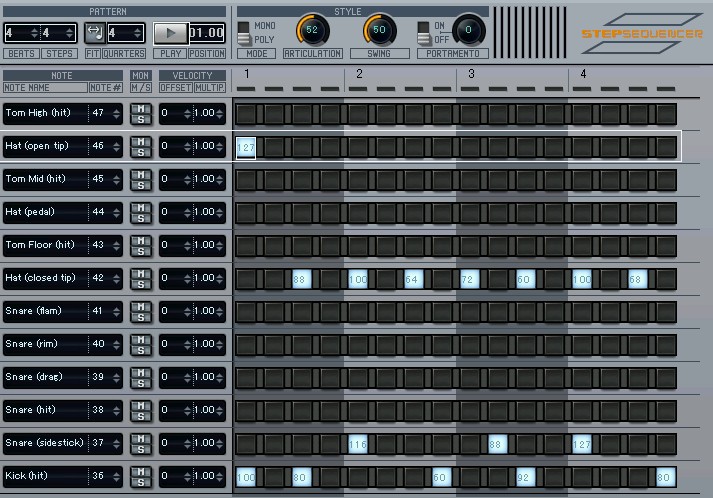This screenshot has width=713, height=498.
Task: Click the beat 3 marker in the step header
Action: 472,74
